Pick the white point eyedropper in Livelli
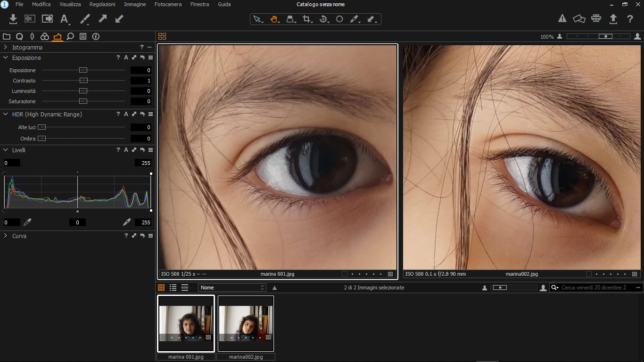 [126, 222]
